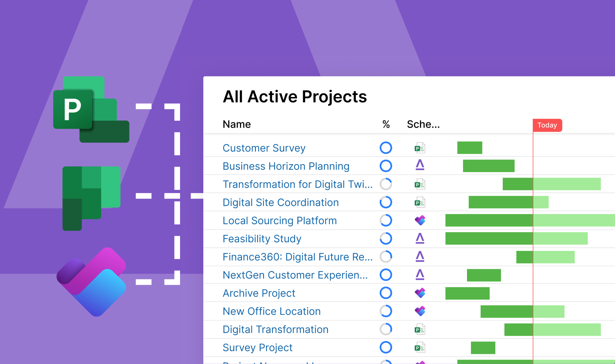Click Business Horizon Planning's schedule source icon
The height and width of the screenshot is (364, 615).
pos(420,165)
